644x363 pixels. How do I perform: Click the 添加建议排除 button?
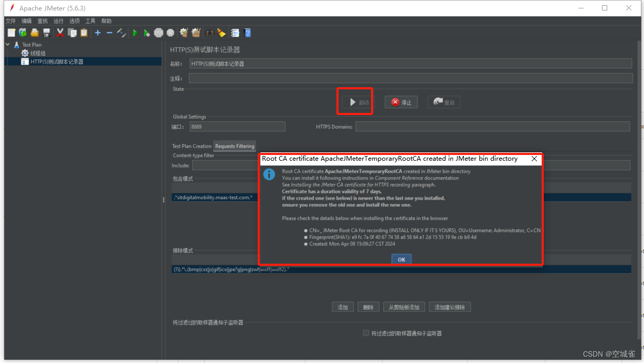pyautogui.click(x=450, y=307)
